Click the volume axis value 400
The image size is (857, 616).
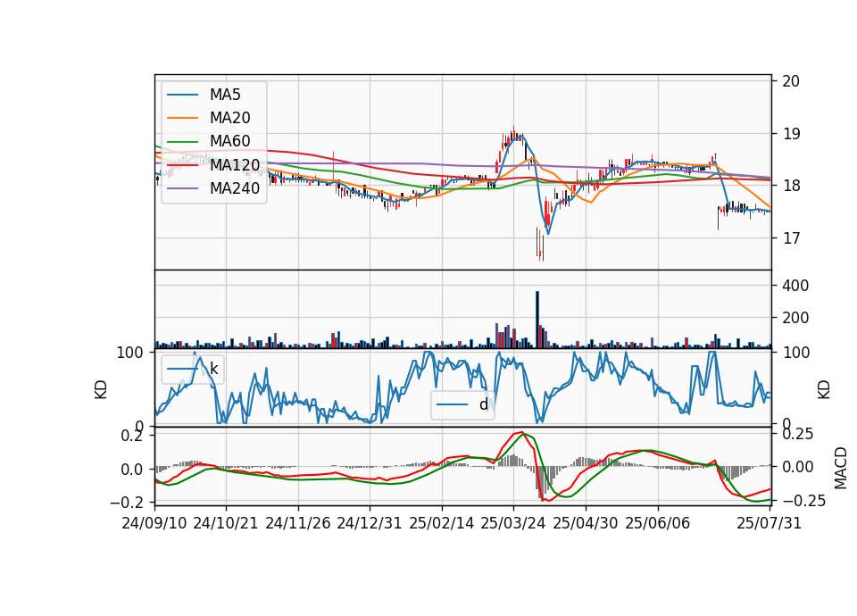[x=795, y=286]
